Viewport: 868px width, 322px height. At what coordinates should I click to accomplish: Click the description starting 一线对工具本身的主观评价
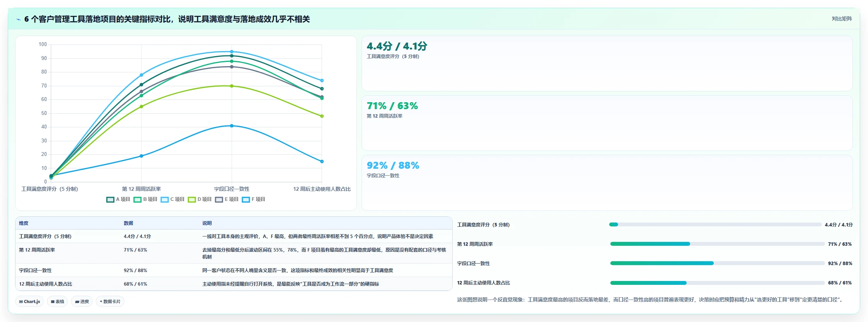[318, 236]
